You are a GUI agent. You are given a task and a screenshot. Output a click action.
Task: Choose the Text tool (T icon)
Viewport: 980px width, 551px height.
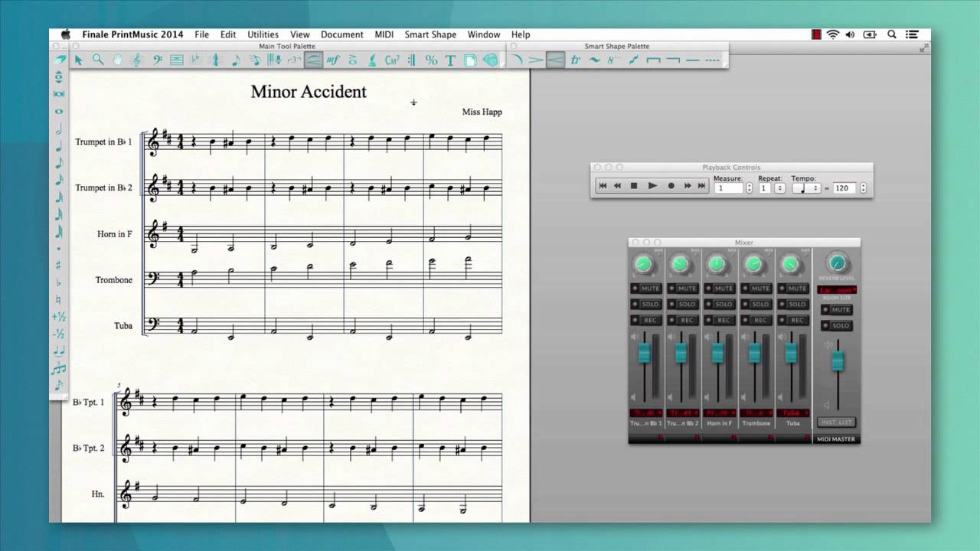pos(450,60)
